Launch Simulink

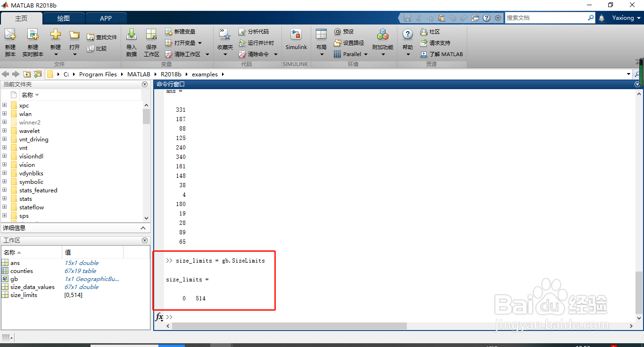click(x=296, y=39)
